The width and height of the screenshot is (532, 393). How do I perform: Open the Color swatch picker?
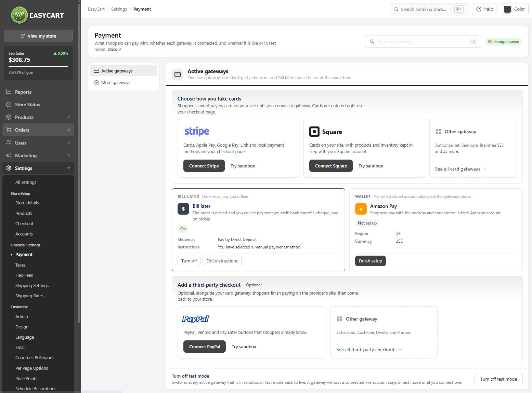(x=515, y=9)
